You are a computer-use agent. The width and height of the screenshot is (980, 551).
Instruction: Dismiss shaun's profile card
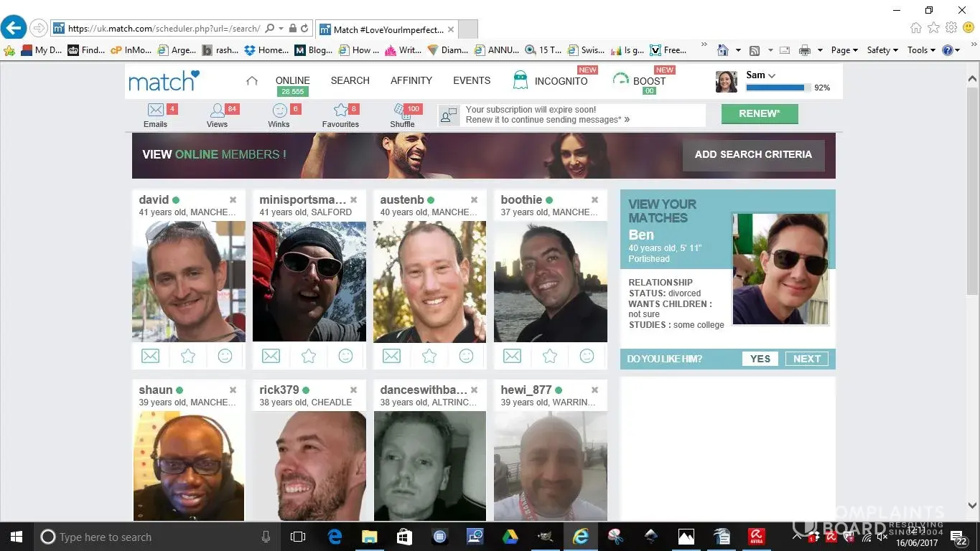[233, 390]
